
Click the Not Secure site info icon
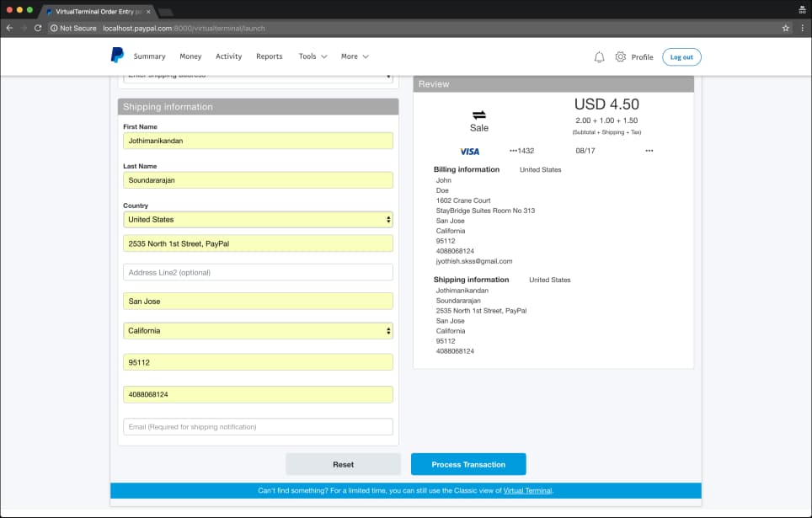54,28
